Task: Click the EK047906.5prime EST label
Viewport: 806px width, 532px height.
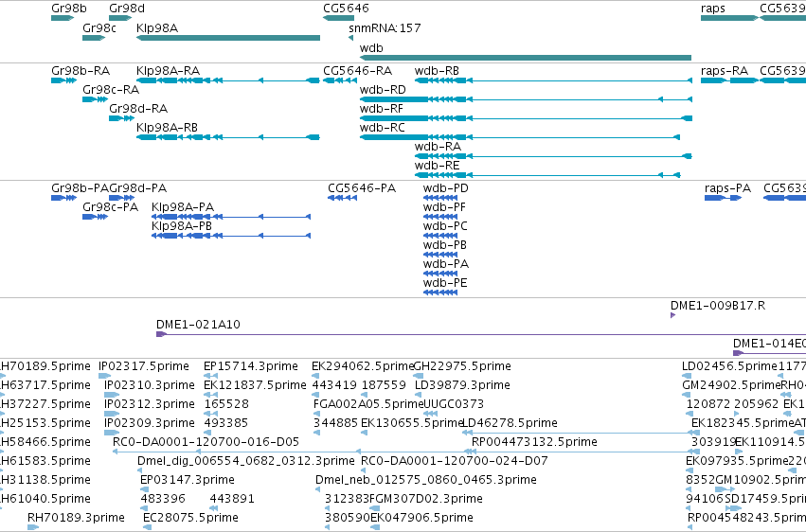Action: [422, 518]
